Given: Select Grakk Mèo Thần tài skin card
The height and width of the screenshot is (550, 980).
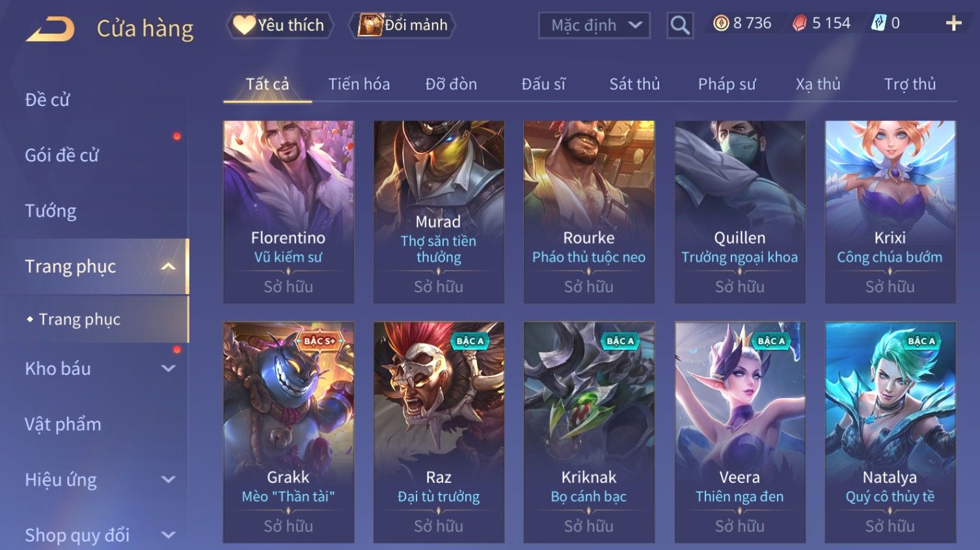Looking at the screenshot, I should pyautogui.click(x=289, y=432).
